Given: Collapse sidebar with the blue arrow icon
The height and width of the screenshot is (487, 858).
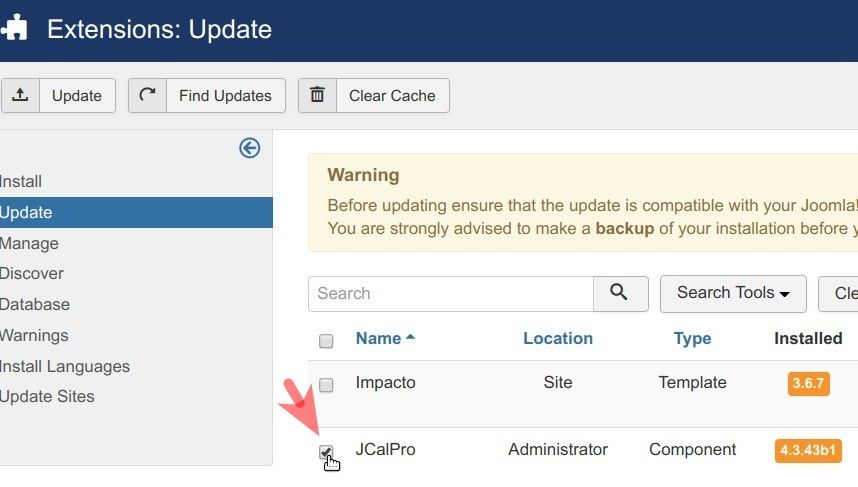Looking at the screenshot, I should [x=250, y=148].
